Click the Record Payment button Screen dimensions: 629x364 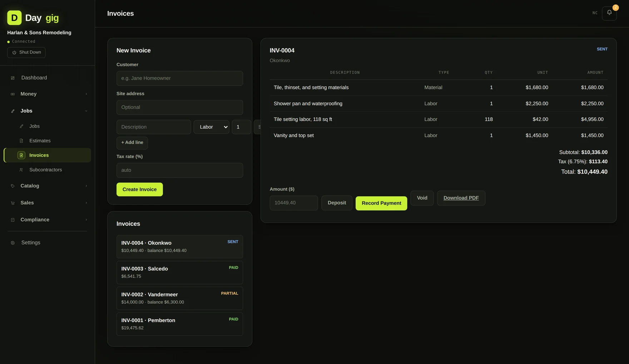pos(381,203)
